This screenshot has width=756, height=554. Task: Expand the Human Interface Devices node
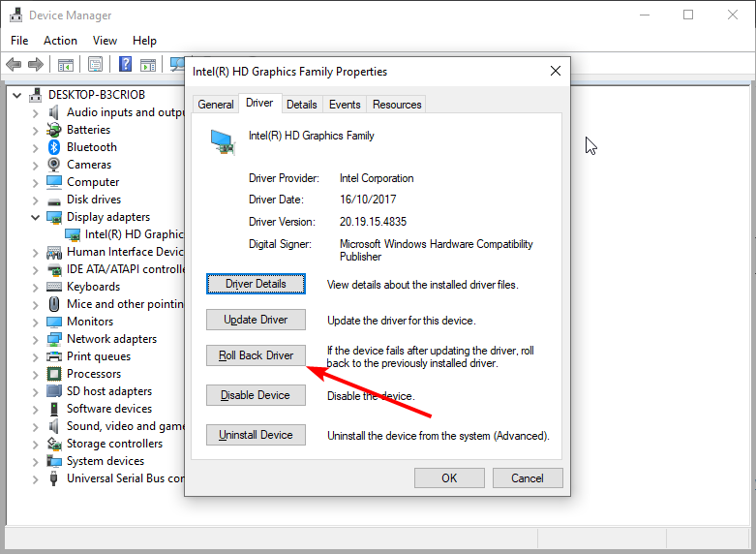point(35,253)
